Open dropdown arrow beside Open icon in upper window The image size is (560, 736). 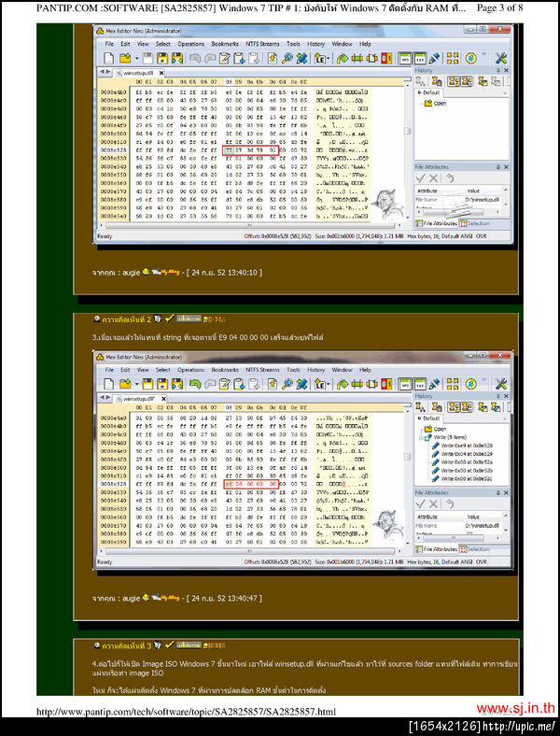136,59
